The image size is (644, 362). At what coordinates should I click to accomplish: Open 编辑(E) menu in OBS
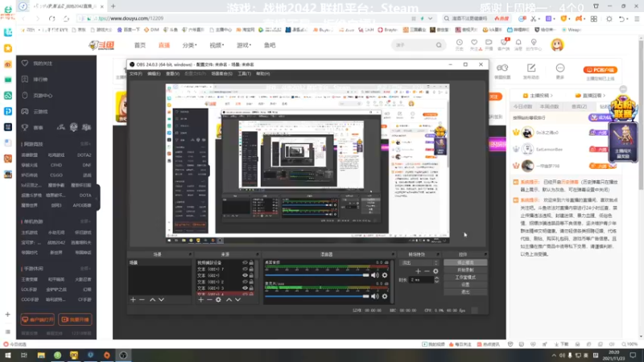point(154,74)
